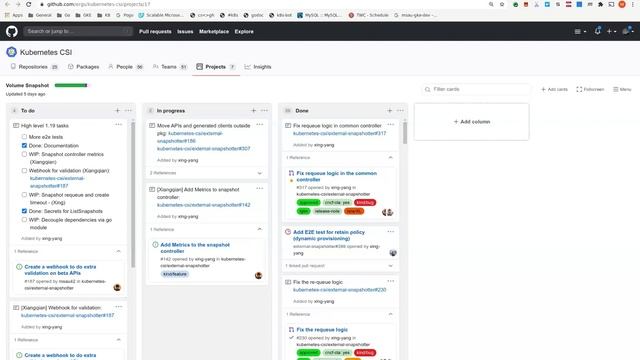Check WIP: Snapshot requeue and create timeout checkbox

coord(24,195)
